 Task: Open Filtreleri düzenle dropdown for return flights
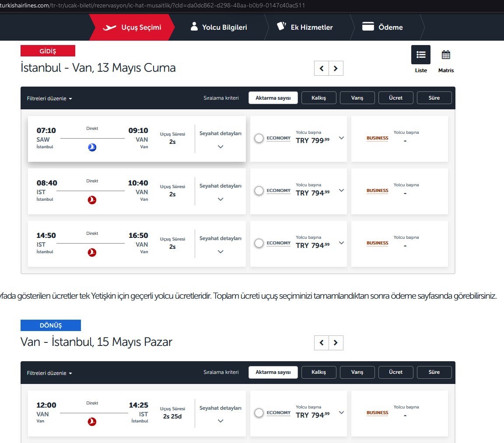pyautogui.click(x=49, y=373)
